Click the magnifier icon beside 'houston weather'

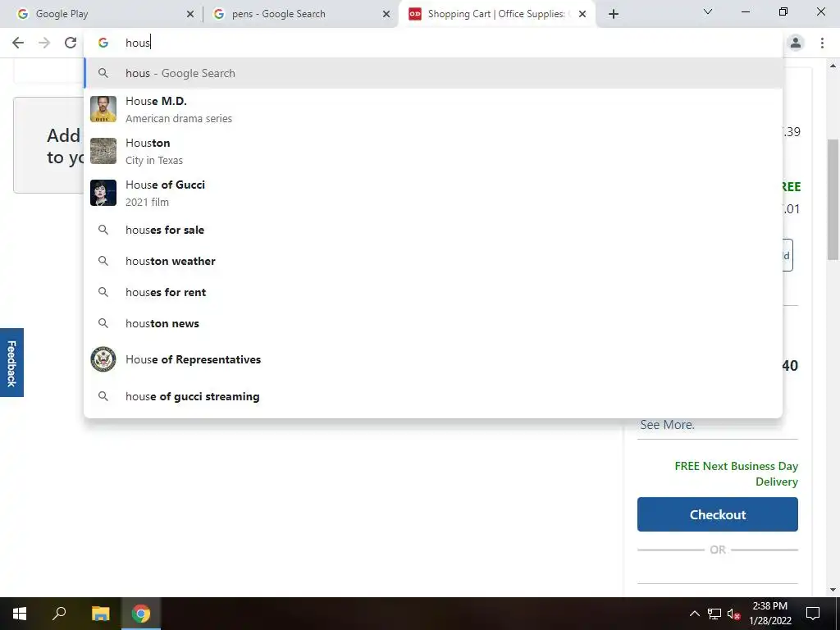(103, 261)
